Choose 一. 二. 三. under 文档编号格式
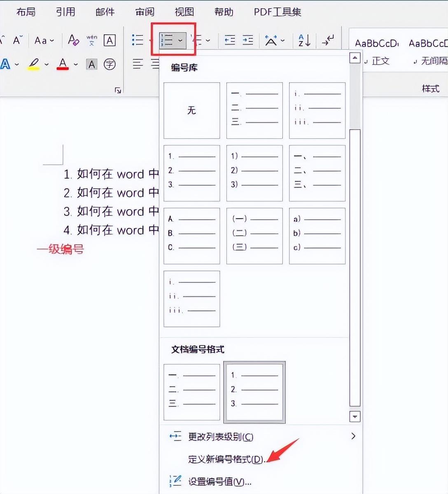Image resolution: width=448 pixels, height=494 pixels. tap(192, 392)
